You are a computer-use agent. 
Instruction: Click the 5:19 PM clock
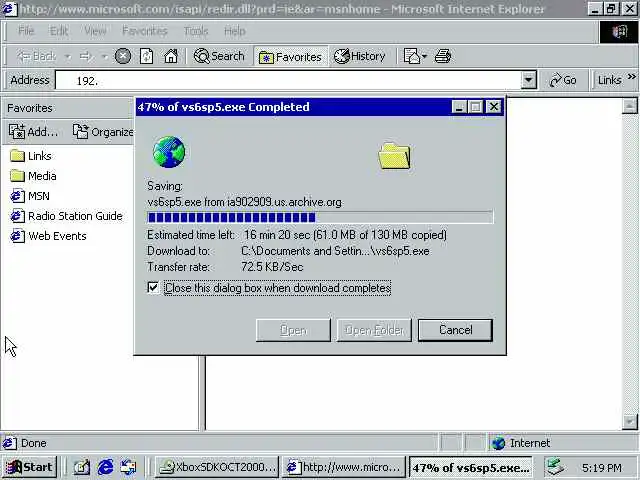pos(602,468)
